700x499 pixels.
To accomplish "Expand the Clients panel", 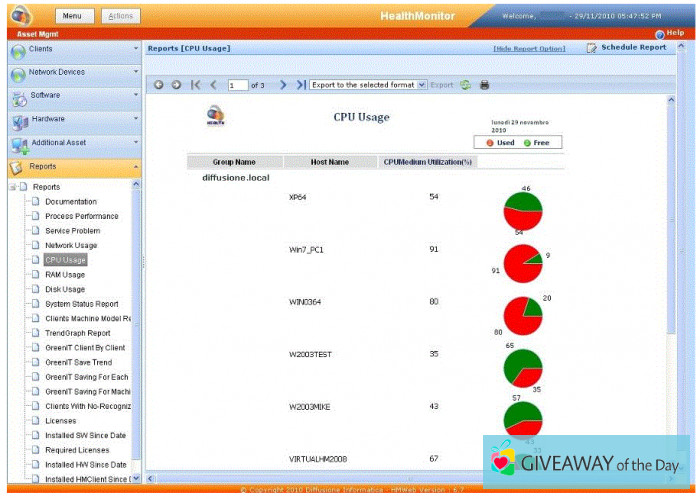I will (136, 48).
